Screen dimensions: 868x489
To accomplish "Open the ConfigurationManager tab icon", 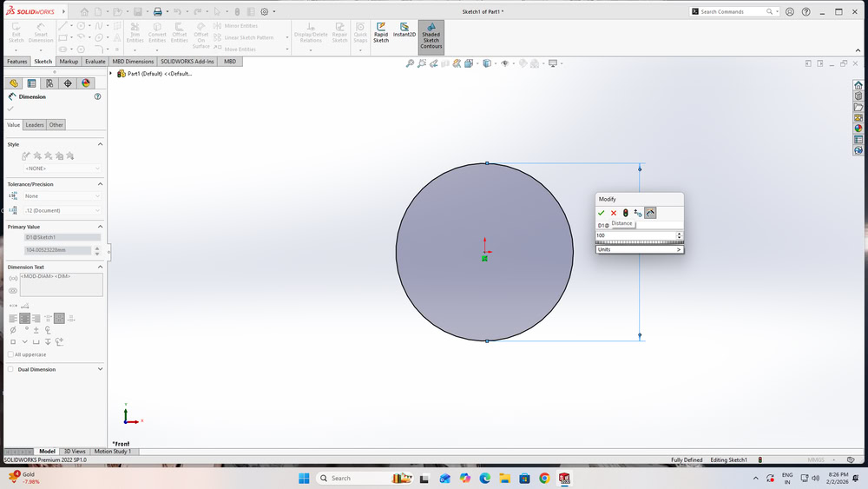I will [49, 83].
